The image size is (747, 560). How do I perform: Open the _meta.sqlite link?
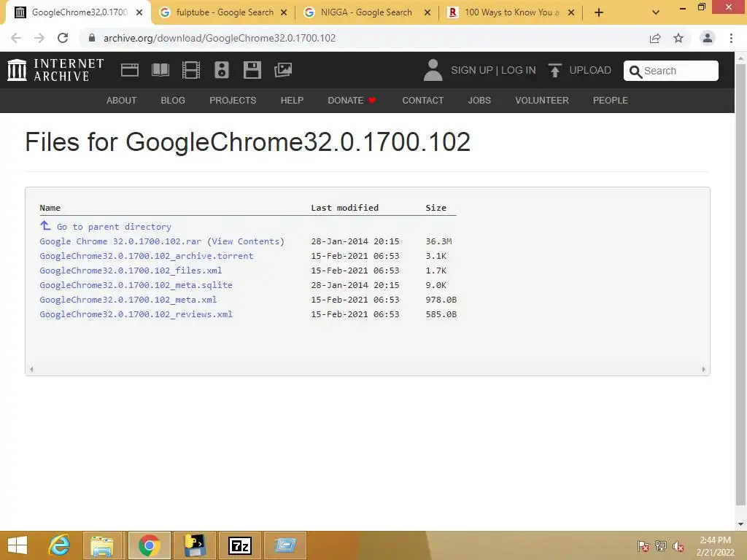pyautogui.click(x=136, y=285)
